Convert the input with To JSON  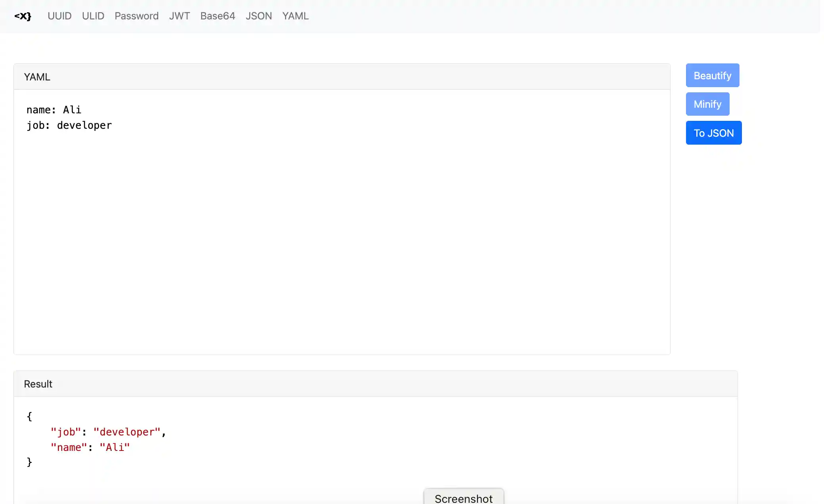[x=713, y=133]
